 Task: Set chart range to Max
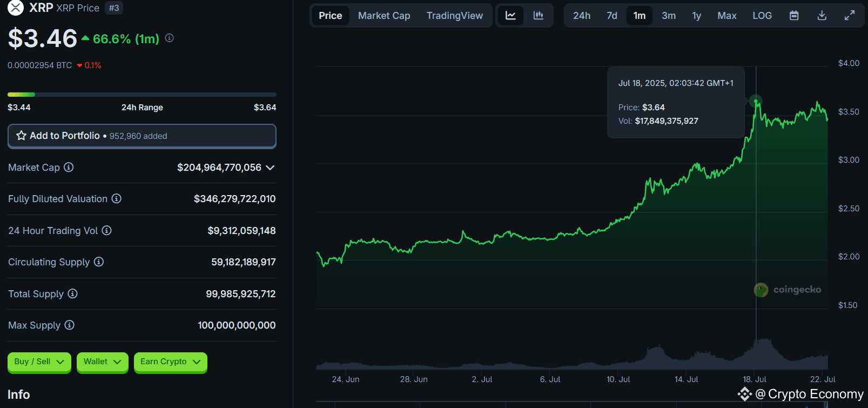[x=727, y=16]
